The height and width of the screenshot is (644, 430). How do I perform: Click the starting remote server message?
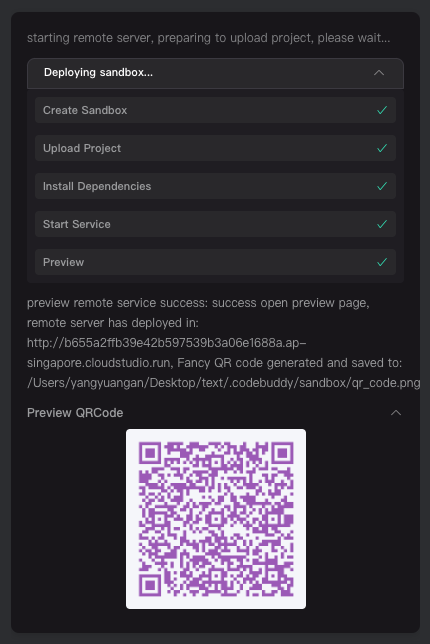pyautogui.click(x=209, y=38)
